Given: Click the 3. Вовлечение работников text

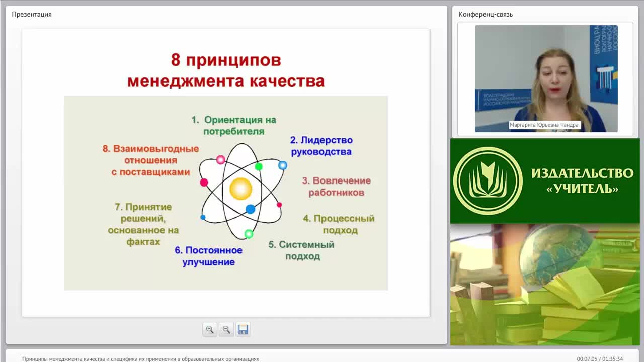Looking at the screenshot, I should pyautogui.click(x=336, y=187).
